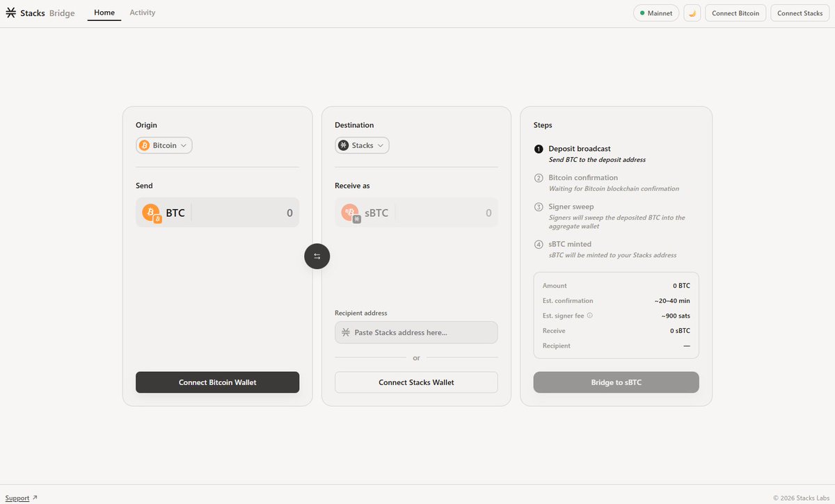Click the 'Steps' panel heading
The image size is (835, 504).
pos(543,125)
